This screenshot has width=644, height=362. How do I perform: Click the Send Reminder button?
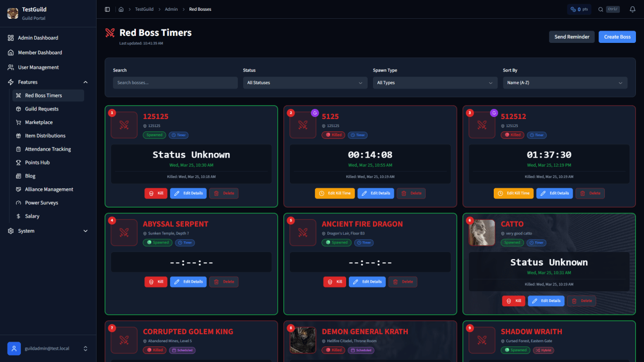click(x=572, y=37)
